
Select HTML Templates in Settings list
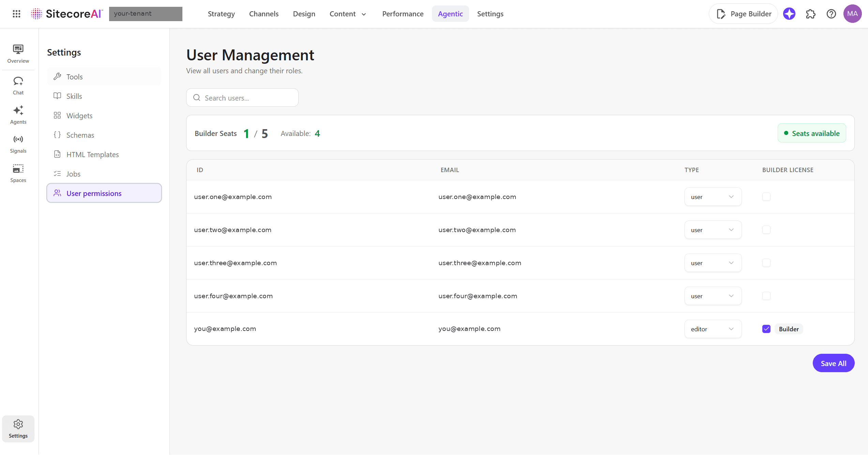(104, 154)
